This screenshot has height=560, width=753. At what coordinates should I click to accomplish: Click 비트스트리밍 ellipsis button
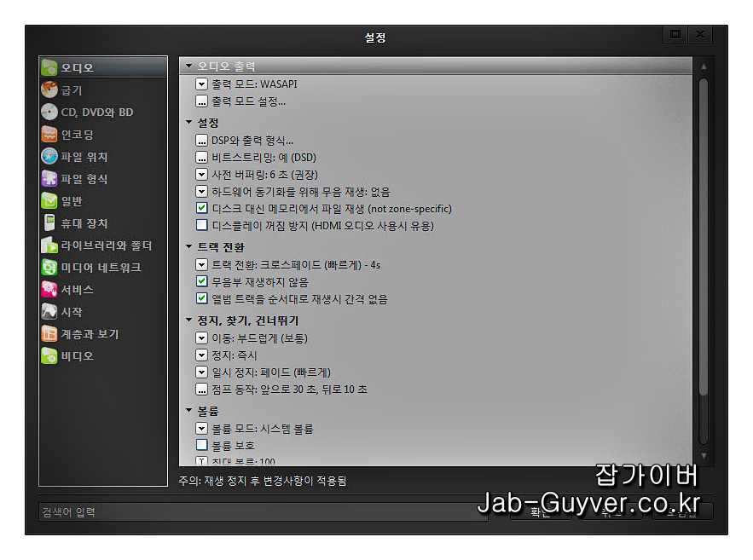202,158
